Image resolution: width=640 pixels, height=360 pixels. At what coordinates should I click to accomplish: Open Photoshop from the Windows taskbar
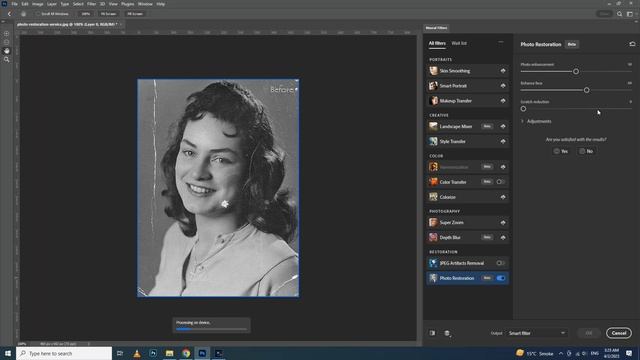202,353
